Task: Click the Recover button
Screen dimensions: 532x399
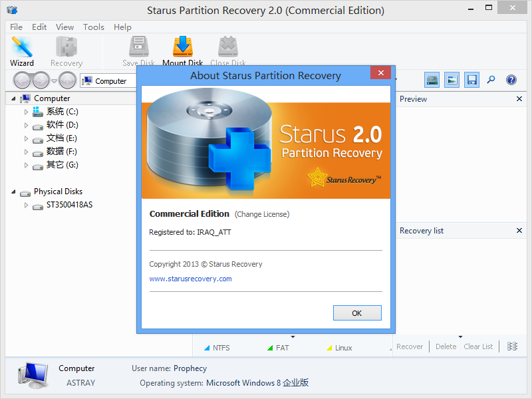Action: click(410, 346)
